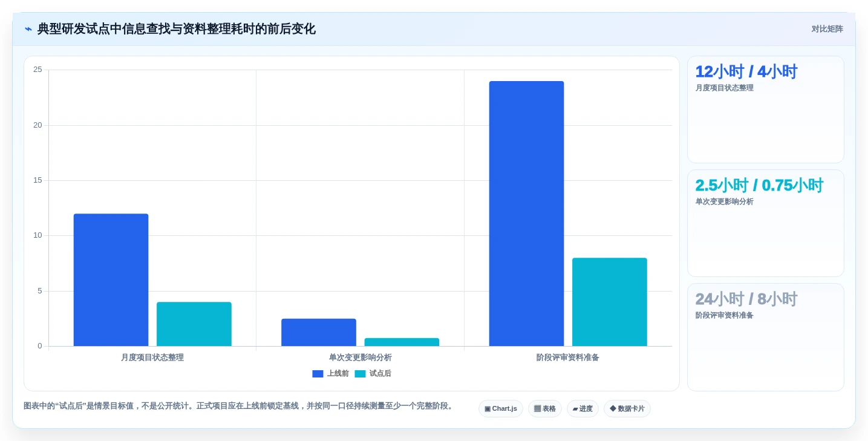Toggle the 试点后 legend swatch
Image resolution: width=868 pixels, height=441 pixels.
tap(360, 374)
